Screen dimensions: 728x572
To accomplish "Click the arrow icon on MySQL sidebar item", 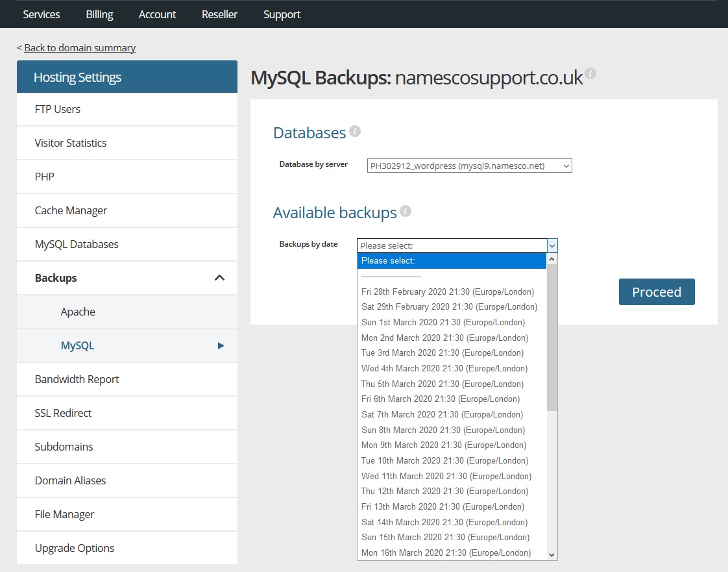I will click(x=221, y=345).
